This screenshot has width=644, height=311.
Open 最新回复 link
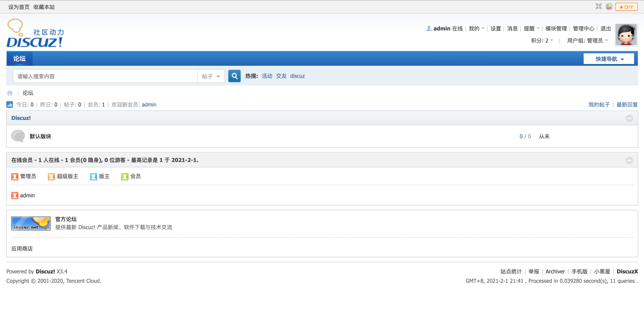point(627,104)
